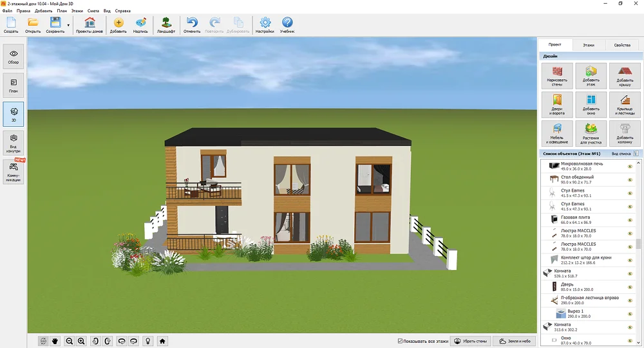This screenshot has width=644, height=348.
Task: Switch to Обзор overview mode
Action: (14, 57)
